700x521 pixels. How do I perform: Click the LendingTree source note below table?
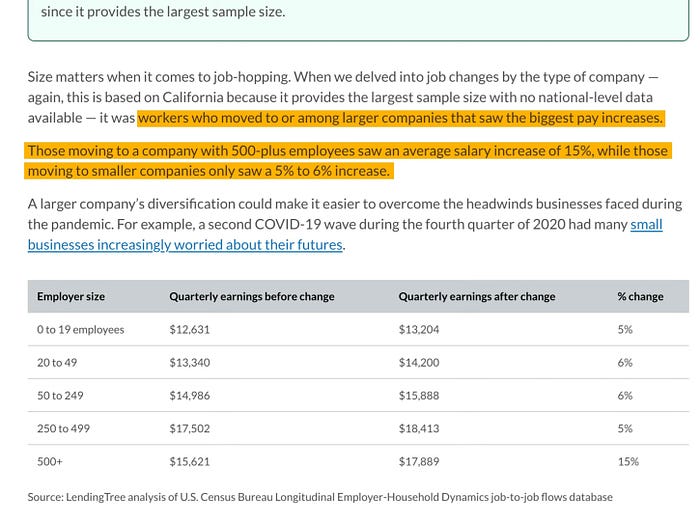(x=320, y=497)
